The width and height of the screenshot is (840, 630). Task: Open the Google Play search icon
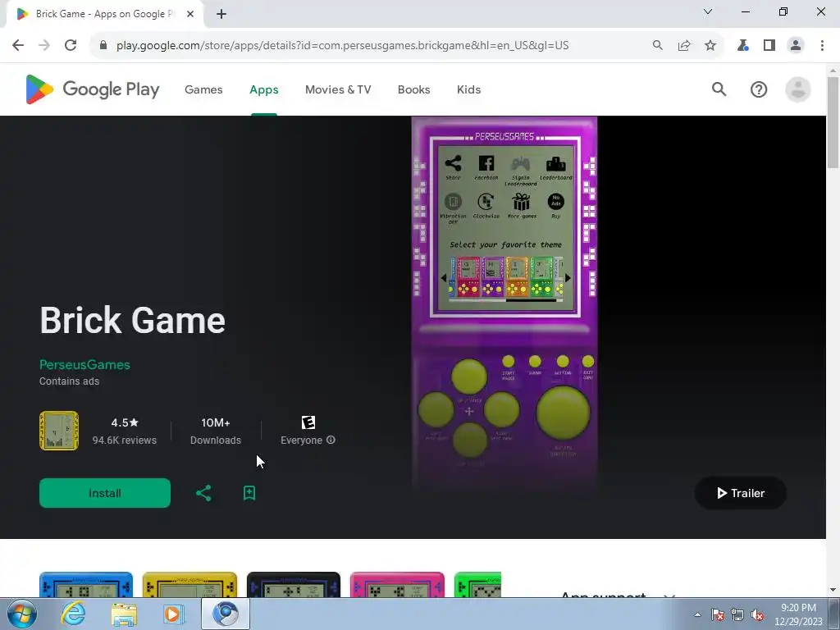click(719, 89)
